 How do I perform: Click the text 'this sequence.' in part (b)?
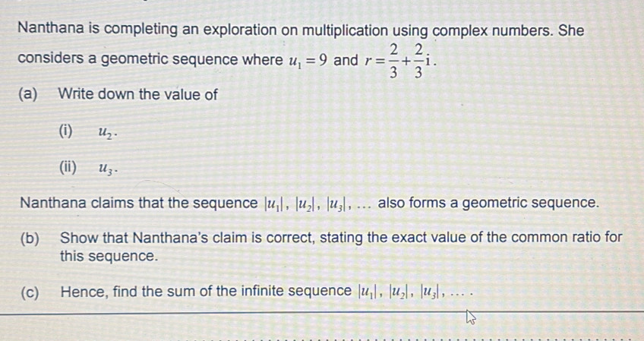click(109, 256)
